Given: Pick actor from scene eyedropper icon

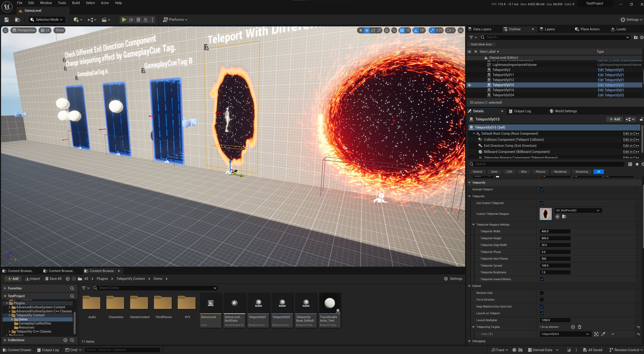Looking at the screenshot, I should pyautogui.click(x=603, y=334).
